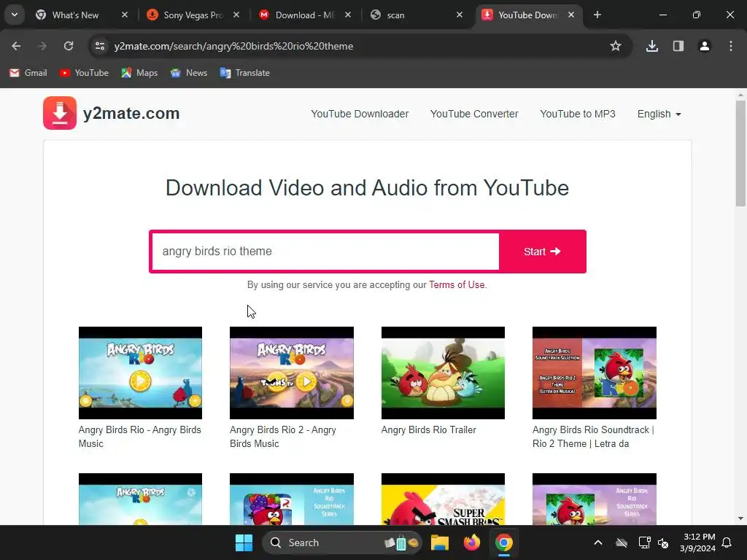This screenshot has height=560, width=747.
Task: Select Angry Birds Rio Music video thumbnail
Action: point(140,373)
